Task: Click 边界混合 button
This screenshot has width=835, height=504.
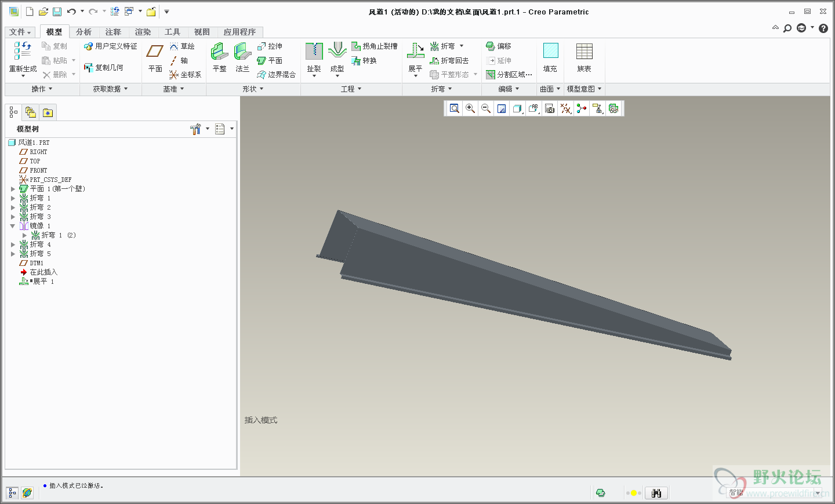Action: (x=277, y=75)
